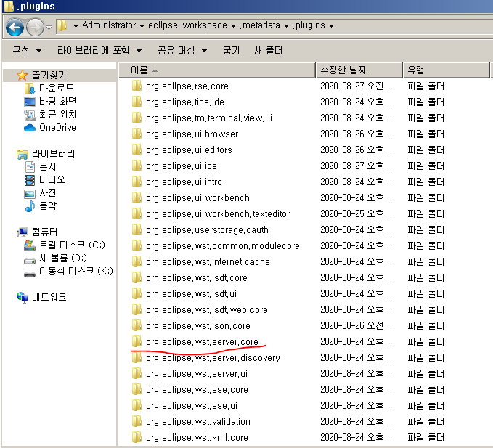Sort by 유형 column header
Viewport: 493px width, 448px height.
pyautogui.click(x=446, y=70)
